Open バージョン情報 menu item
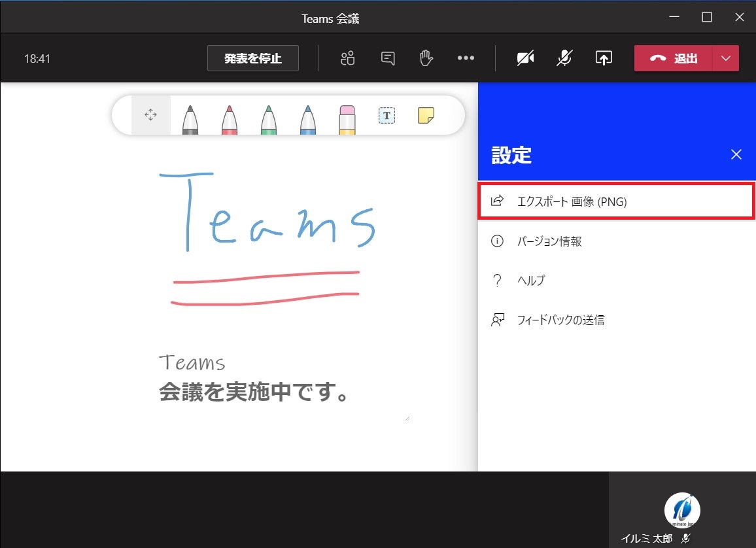Viewport: 756px width, 548px height. pyautogui.click(x=616, y=241)
